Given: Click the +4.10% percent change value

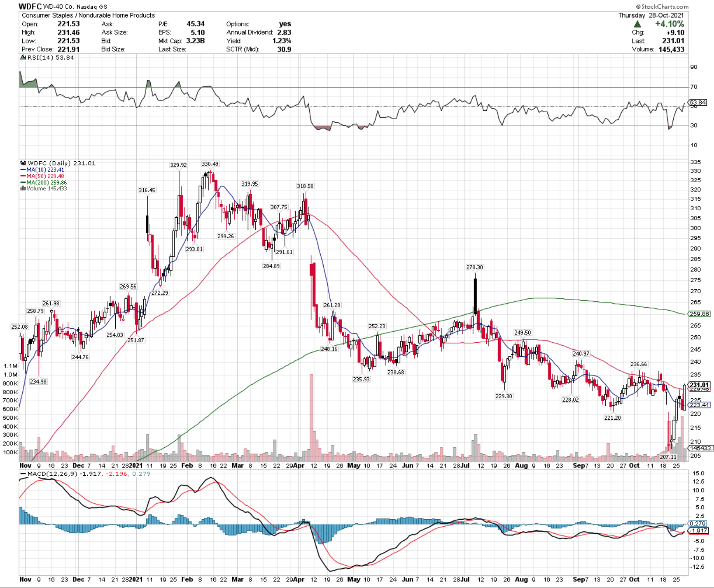Looking at the screenshot, I should 669,24.
